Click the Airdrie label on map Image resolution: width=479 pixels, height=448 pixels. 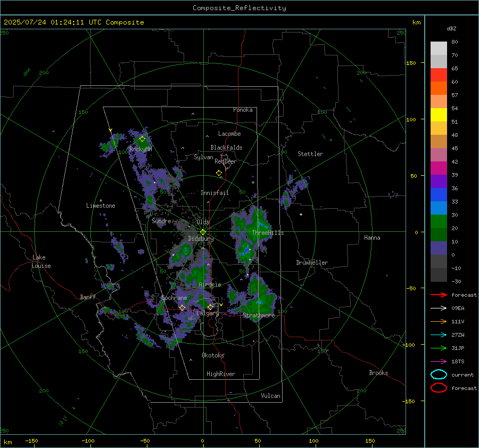coord(210,284)
